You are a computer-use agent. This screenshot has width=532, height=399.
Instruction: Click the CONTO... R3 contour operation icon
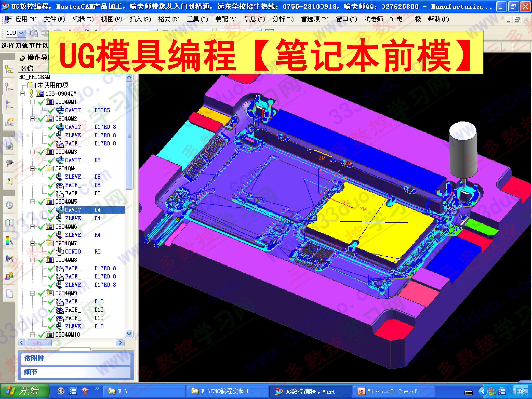point(59,252)
